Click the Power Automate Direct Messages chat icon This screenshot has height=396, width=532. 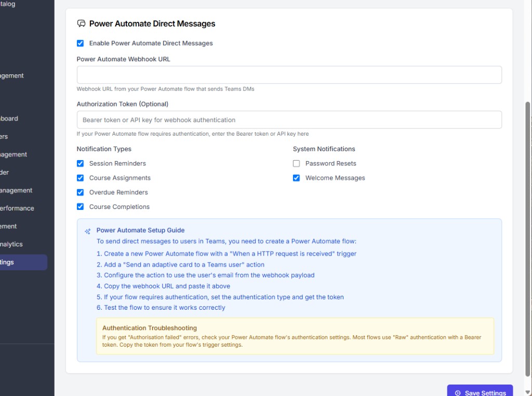[x=81, y=23]
